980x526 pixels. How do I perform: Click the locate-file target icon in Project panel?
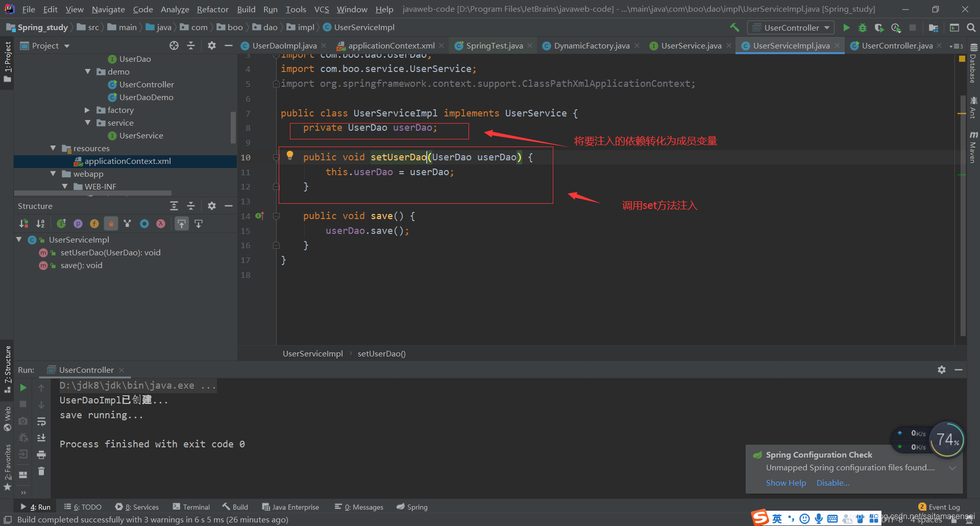coord(174,45)
